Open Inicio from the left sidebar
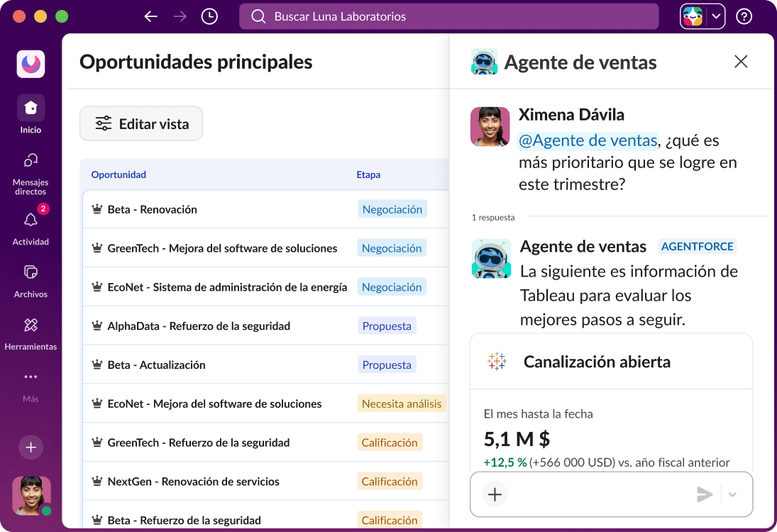The width and height of the screenshot is (777, 532). point(31,108)
